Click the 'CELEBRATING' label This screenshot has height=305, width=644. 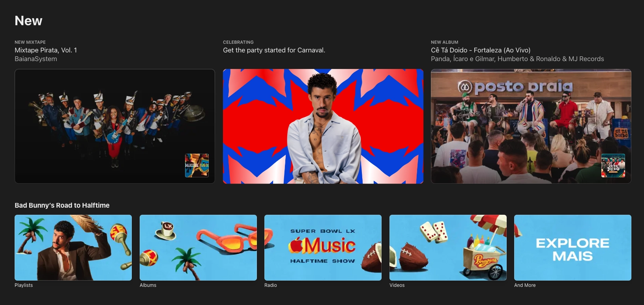click(x=238, y=42)
